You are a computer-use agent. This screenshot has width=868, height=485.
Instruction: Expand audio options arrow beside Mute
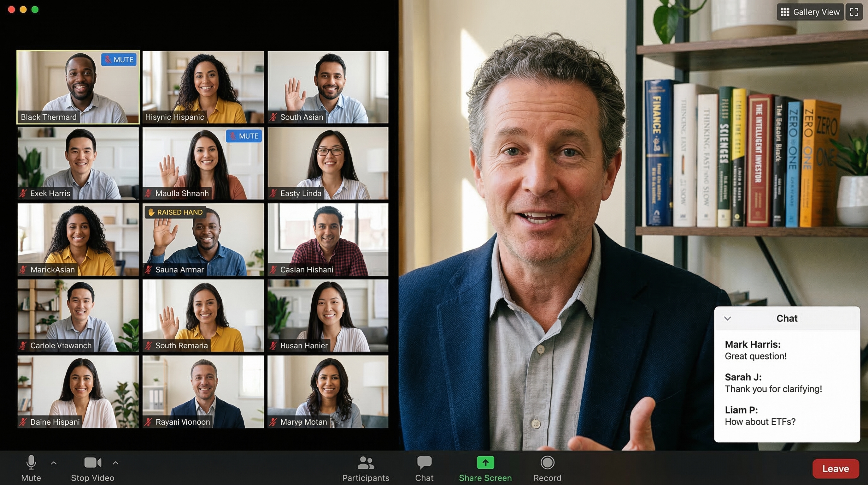click(x=54, y=463)
